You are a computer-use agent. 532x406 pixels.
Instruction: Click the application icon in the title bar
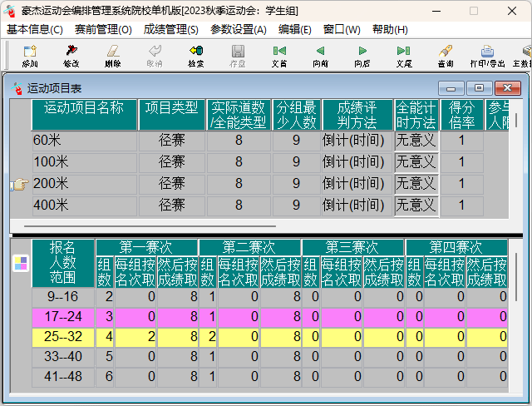point(10,11)
